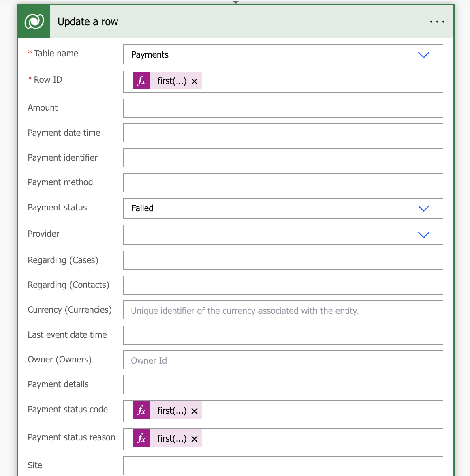
Task: Select the Payment date time field
Action: (283, 133)
